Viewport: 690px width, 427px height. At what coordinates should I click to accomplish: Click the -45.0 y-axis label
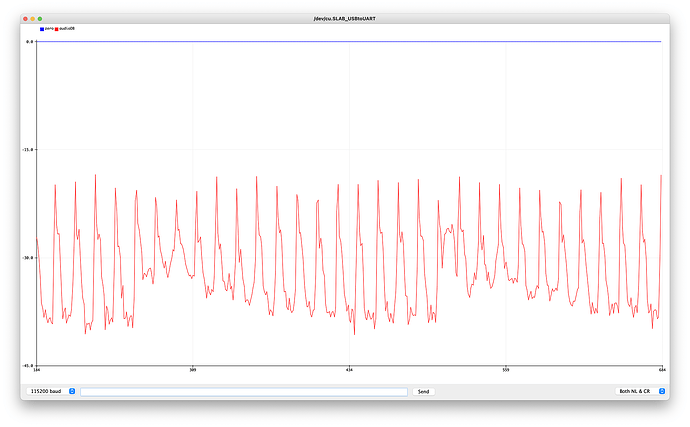coord(28,365)
